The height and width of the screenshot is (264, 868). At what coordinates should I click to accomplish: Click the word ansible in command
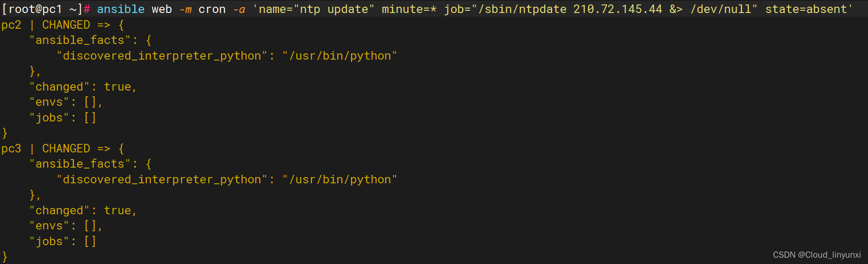tap(121, 9)
